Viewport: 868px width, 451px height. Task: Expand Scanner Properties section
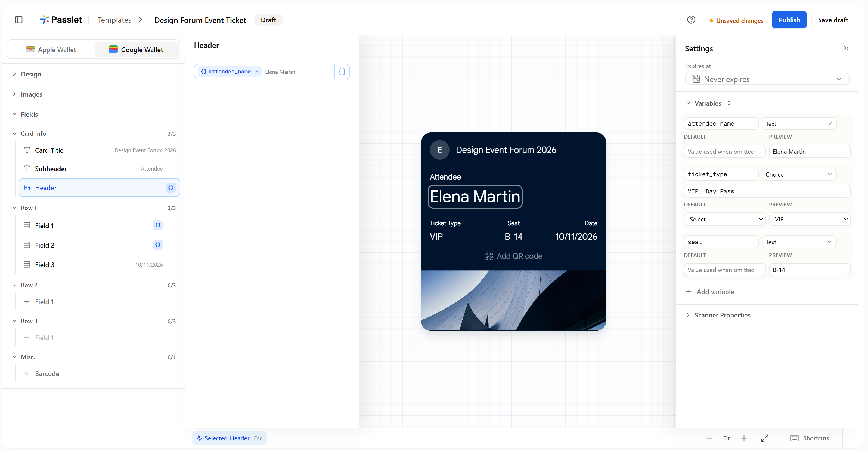[718, 315]
